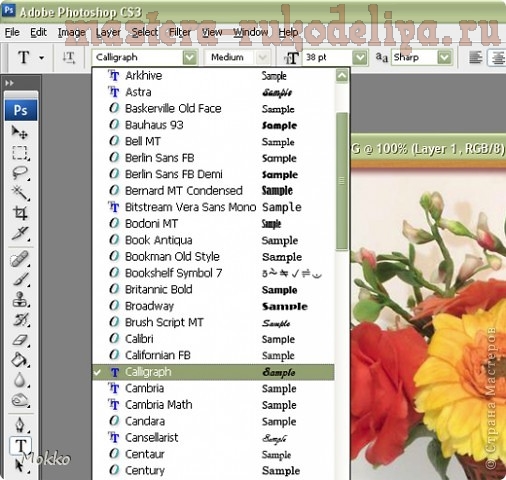Viewport: 506px width, 480px height.
Task: Select the Healing Brush tool
Action: [x=20, y=259]
